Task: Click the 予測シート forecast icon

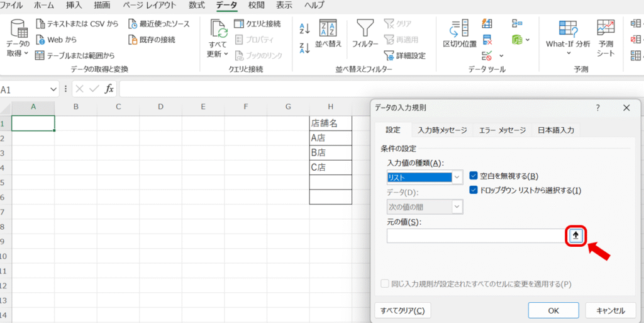Action: click(x=606, y=29)
